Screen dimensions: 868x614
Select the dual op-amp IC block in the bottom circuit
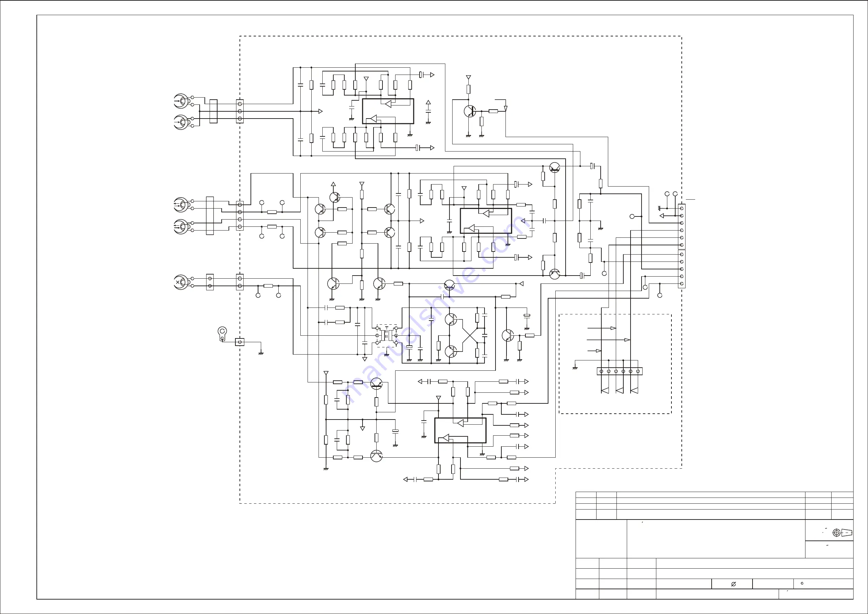click(460, 430)
